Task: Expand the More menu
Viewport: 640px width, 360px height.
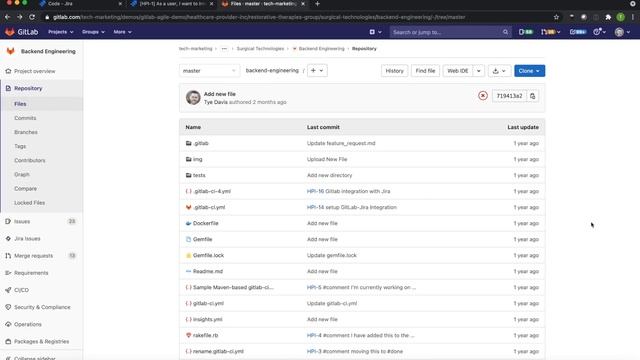Action: (x=122, y=32)
